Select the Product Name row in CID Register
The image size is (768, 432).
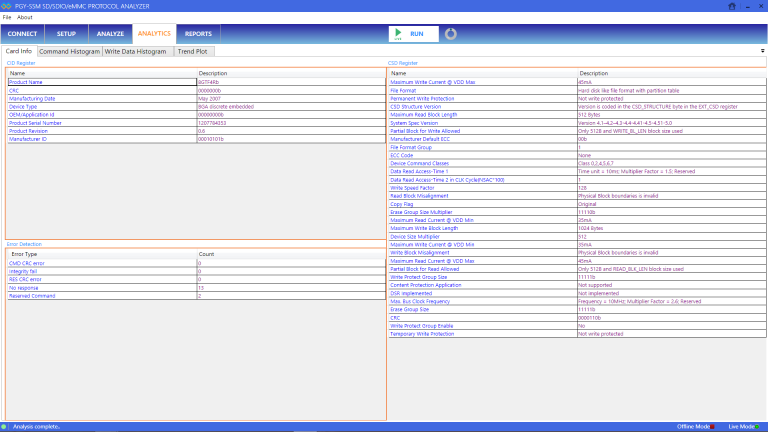pos(196,82)
